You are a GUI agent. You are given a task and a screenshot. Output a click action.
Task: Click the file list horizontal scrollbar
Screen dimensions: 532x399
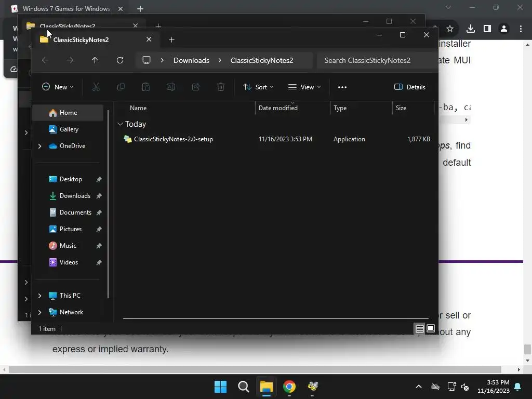275,318
